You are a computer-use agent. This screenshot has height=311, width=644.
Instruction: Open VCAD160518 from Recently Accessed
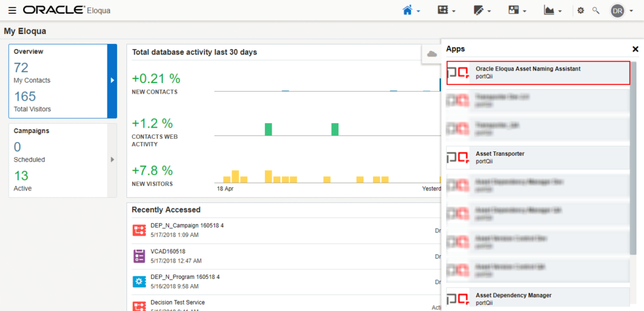[168, 251]
